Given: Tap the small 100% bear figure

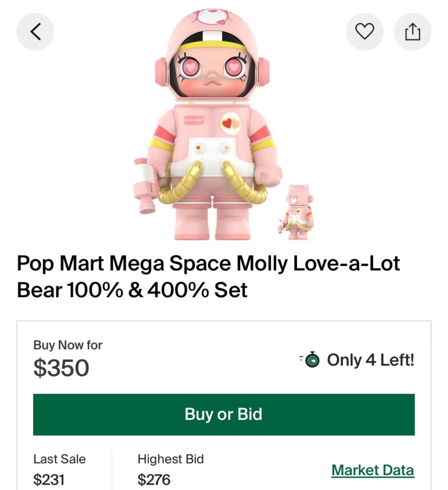Looking at the screenshot, I should pos(298,212).
